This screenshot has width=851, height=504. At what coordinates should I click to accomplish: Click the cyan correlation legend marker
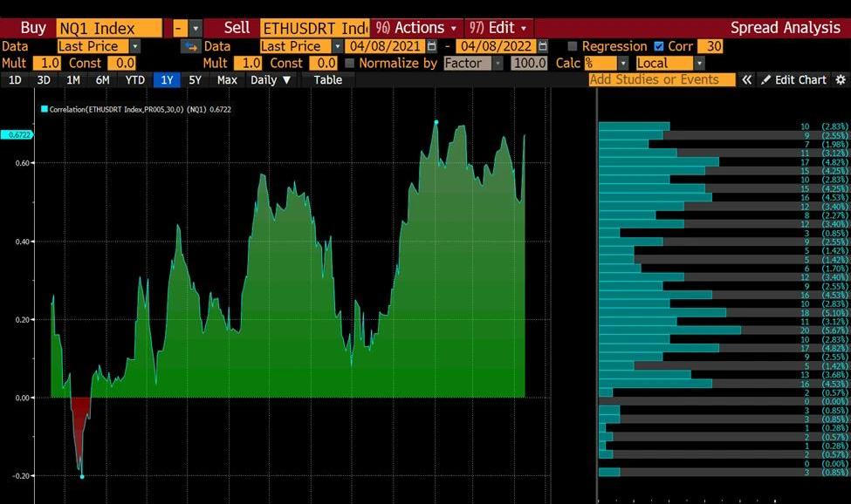(x=45, y=109)
